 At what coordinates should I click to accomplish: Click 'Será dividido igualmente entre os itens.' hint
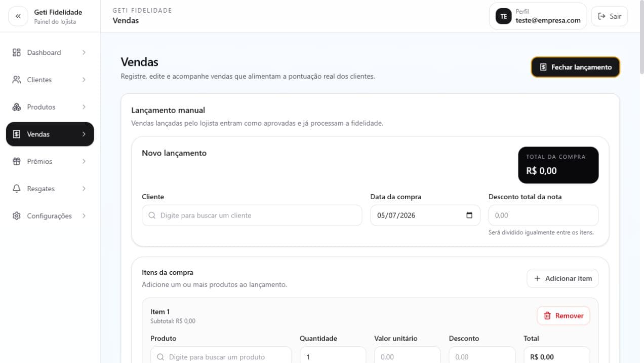541,233
